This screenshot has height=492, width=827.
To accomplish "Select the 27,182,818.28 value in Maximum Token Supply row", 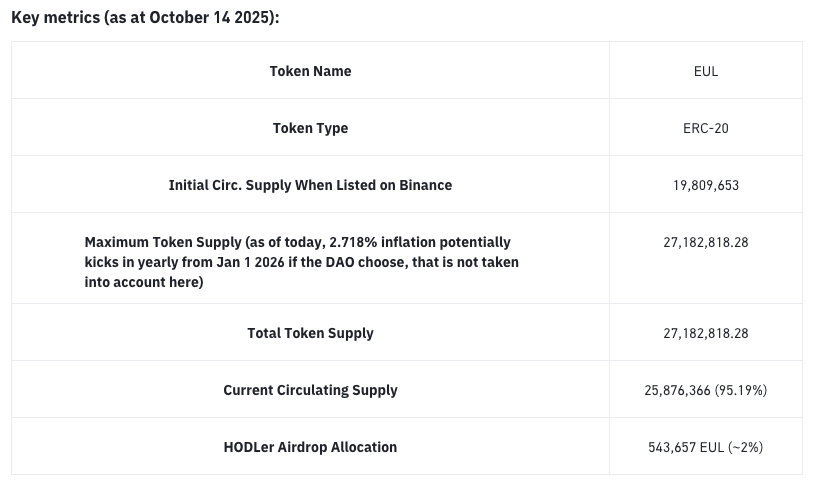I will [x=705, y=242].
